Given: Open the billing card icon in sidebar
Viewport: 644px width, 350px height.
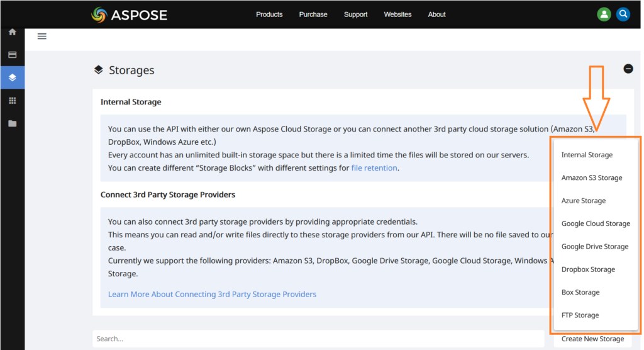Looking at the screenshot, I should [12, 55].
